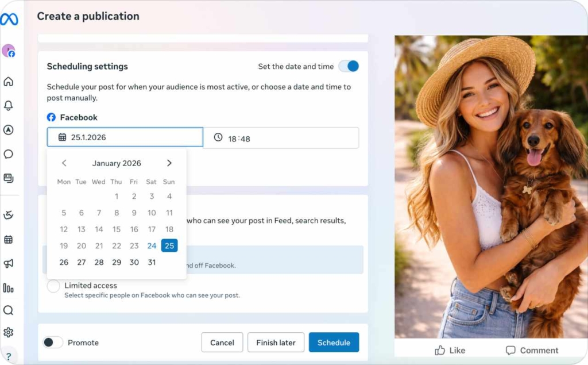Go to previous month with left chevron
The width and height of the screenshot is (588, 365).
click(x=64, y=163)
